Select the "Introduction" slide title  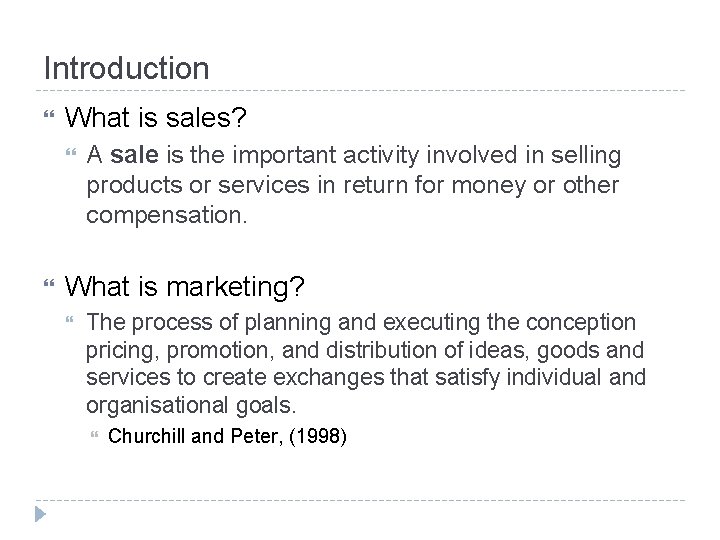point(126,69)
